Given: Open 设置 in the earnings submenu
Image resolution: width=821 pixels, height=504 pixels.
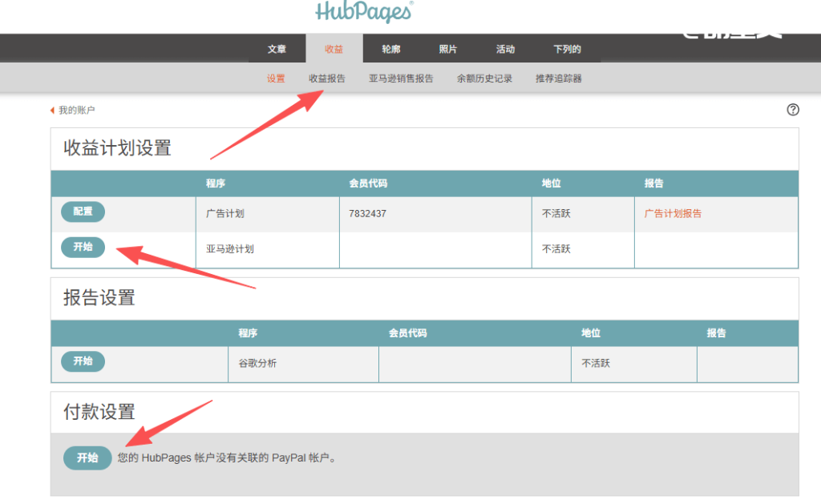Looking at the screenshot, I should (276, 79).
